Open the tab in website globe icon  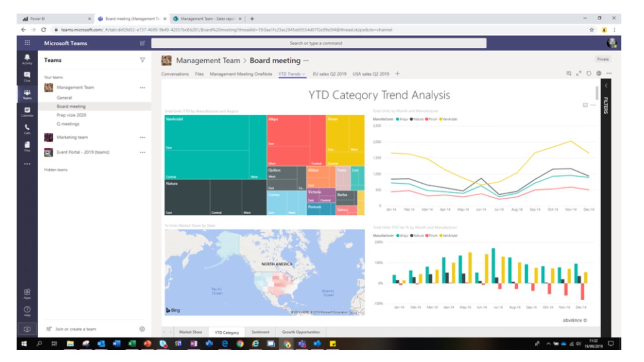pyautogui.click(x=599, y=73)
